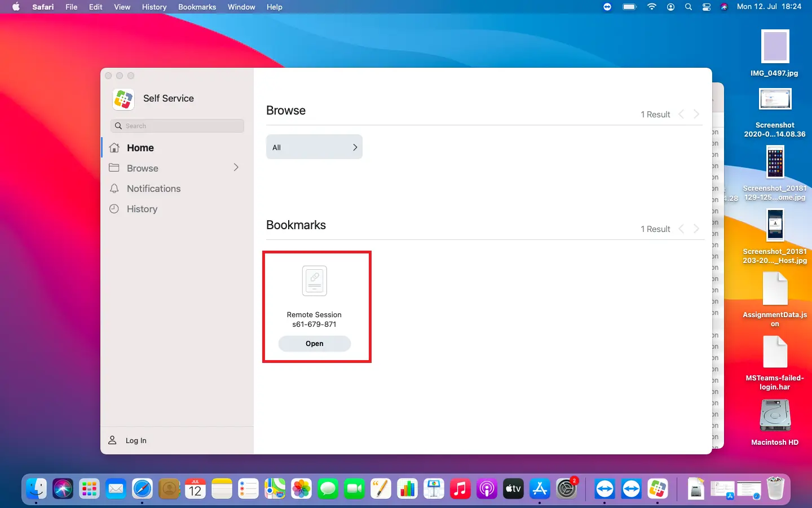This screenshot has width=812, height=508.
Task: Select MSTeams-failed-login.har desktop file
Action: 775,363
